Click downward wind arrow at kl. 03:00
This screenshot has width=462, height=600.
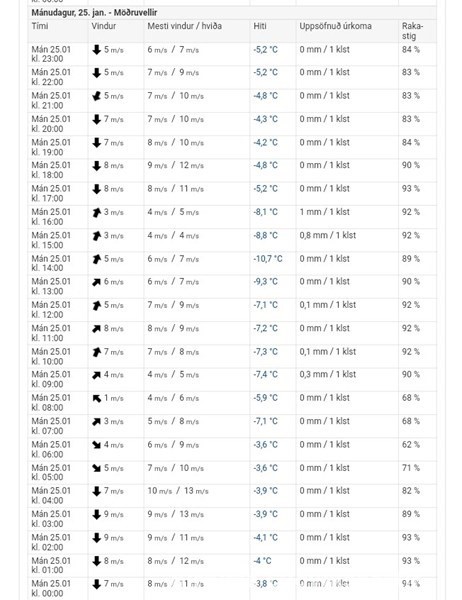[96, 514]
